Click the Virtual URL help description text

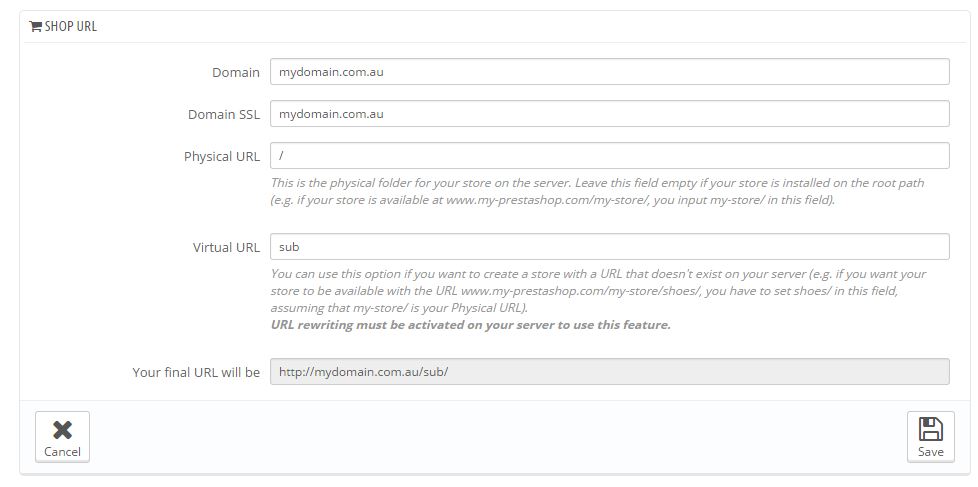[x=598, y=290]
